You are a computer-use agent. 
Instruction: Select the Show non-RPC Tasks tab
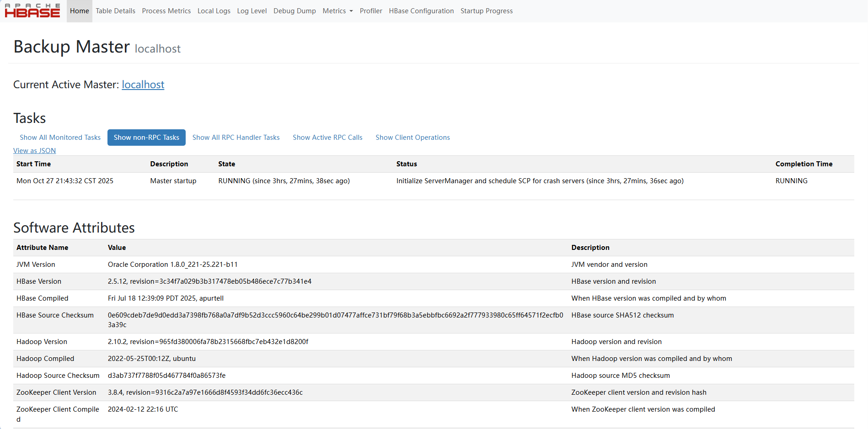pos(146,138)
